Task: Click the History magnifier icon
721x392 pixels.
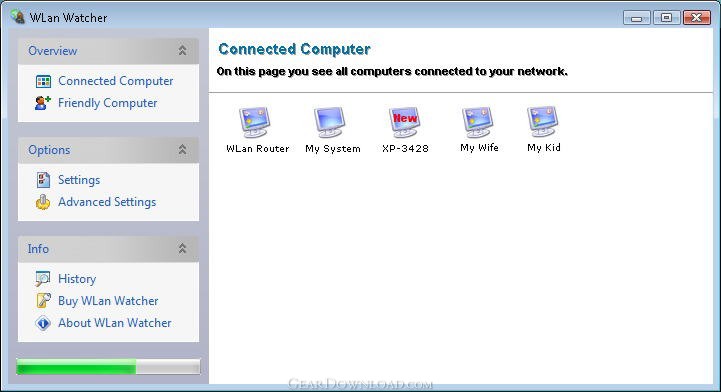Action: point(43,279)
